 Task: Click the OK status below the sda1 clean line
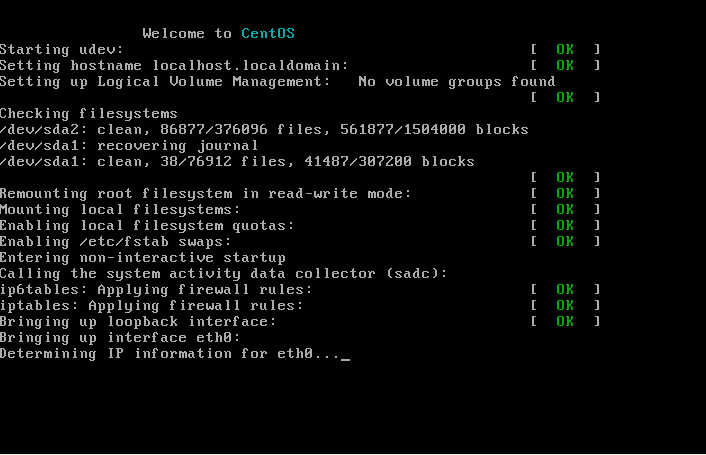pos(565,178)
